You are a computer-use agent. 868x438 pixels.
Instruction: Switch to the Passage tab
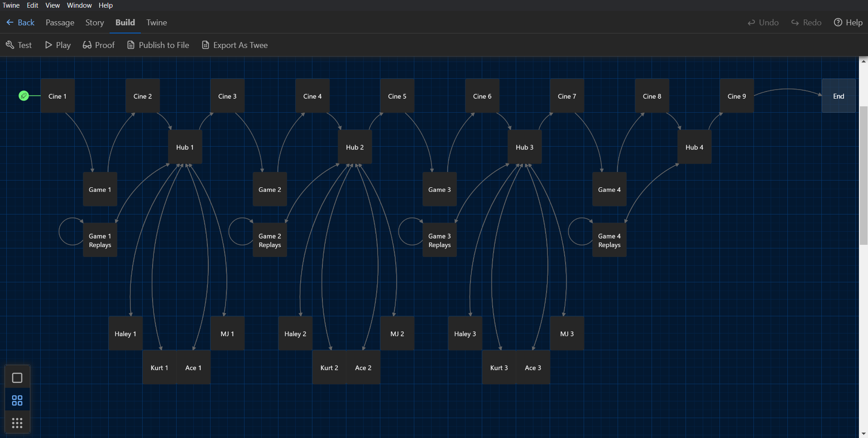(59, 22)
